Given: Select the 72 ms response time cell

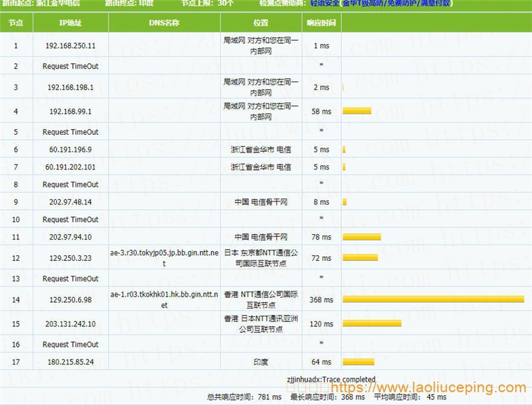Looking at the screenshot, I should 321,258.
